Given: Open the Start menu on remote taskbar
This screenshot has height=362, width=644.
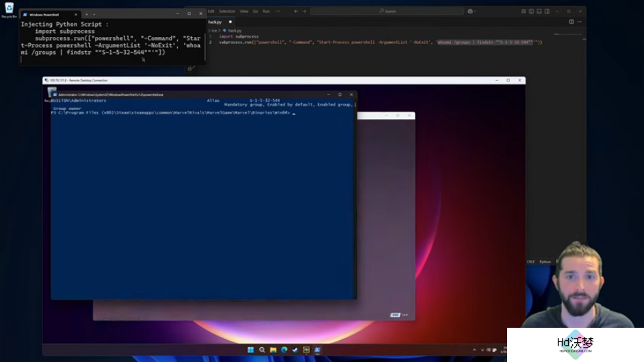Looking at the screenshot, I should [x=250, y=350].
